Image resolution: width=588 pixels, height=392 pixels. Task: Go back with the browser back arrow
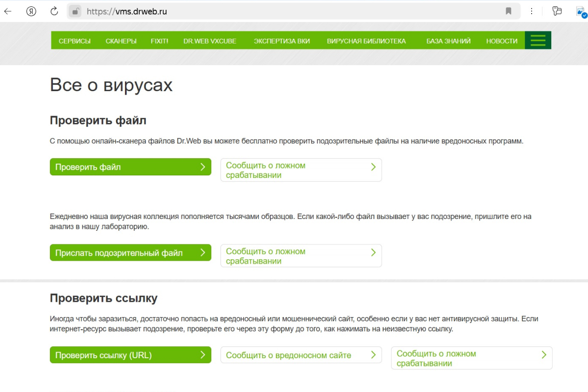tap(8, 11)
